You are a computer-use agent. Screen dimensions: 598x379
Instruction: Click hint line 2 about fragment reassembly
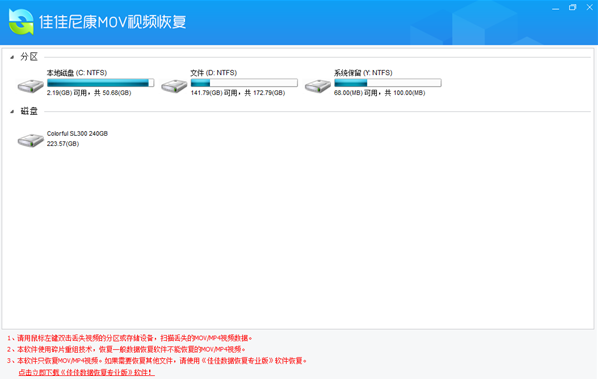pos(126,349)
